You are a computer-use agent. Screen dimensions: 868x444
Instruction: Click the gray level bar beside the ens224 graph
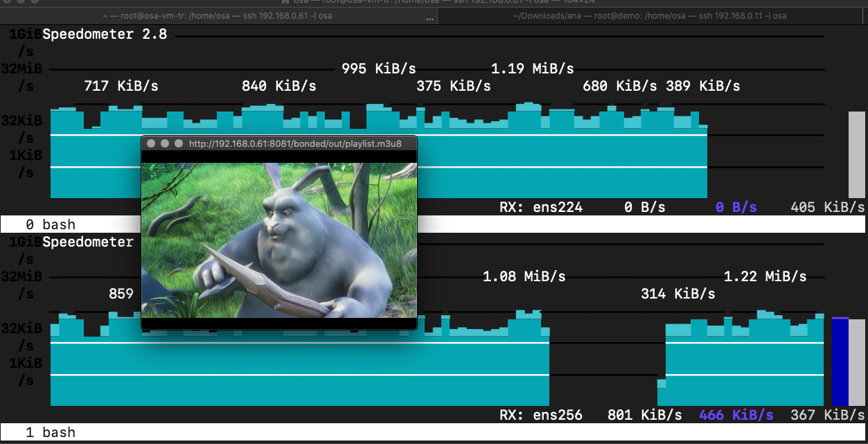857,155
